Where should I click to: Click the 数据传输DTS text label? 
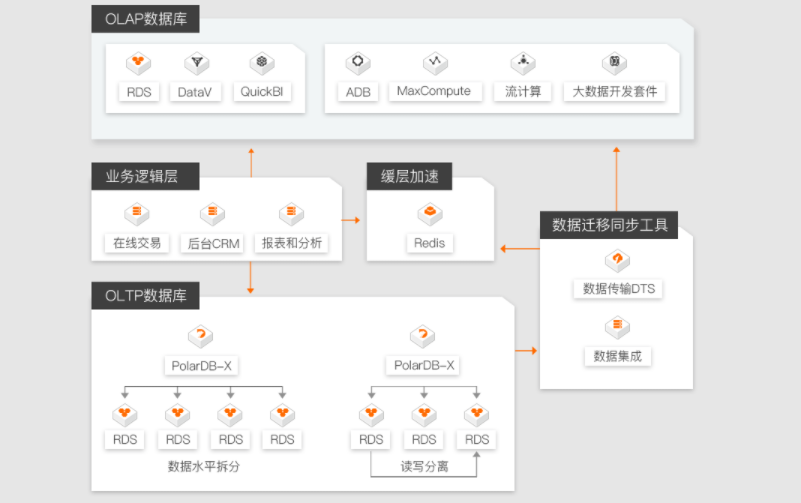(x=619, y=289)
